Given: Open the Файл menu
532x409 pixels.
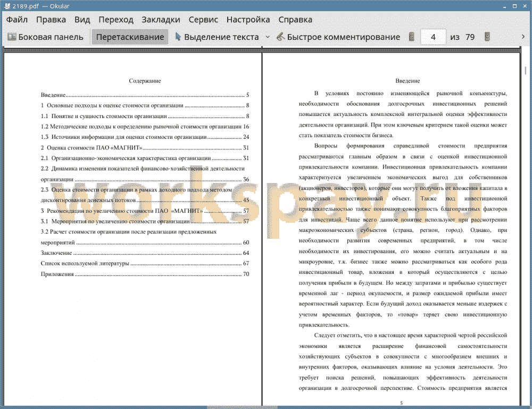Looking at the screenshot, I should click(x=17, y=20).
